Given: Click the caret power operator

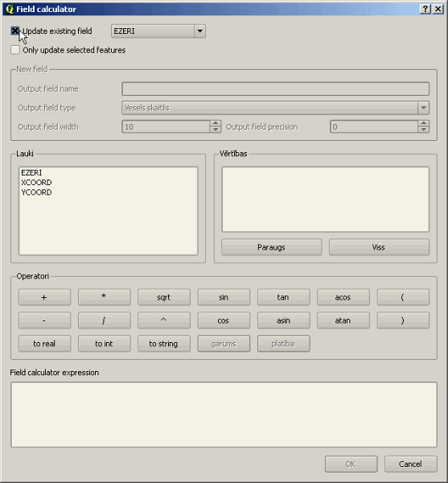Looking at the screenshot, I should click(164, 320).
